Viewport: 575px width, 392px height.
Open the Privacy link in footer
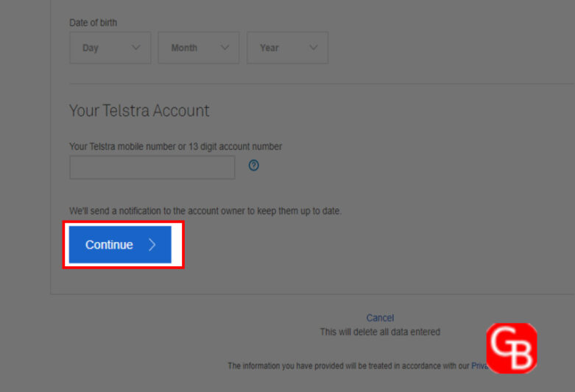[479, 366]
